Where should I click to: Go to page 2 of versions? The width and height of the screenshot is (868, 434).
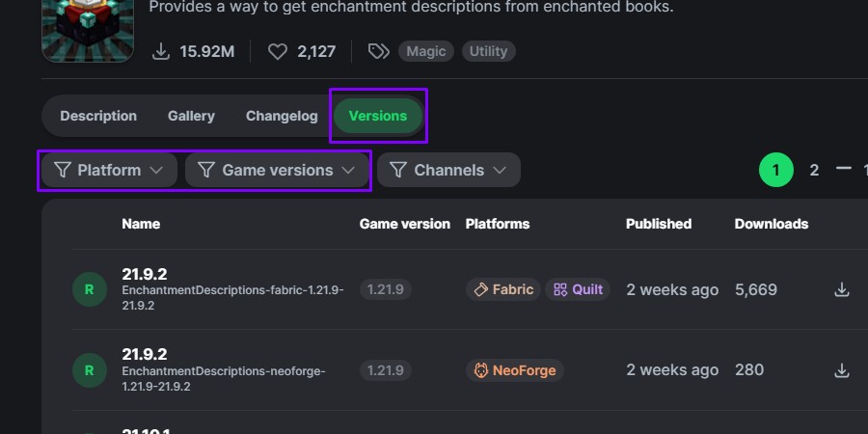[814, 170]
